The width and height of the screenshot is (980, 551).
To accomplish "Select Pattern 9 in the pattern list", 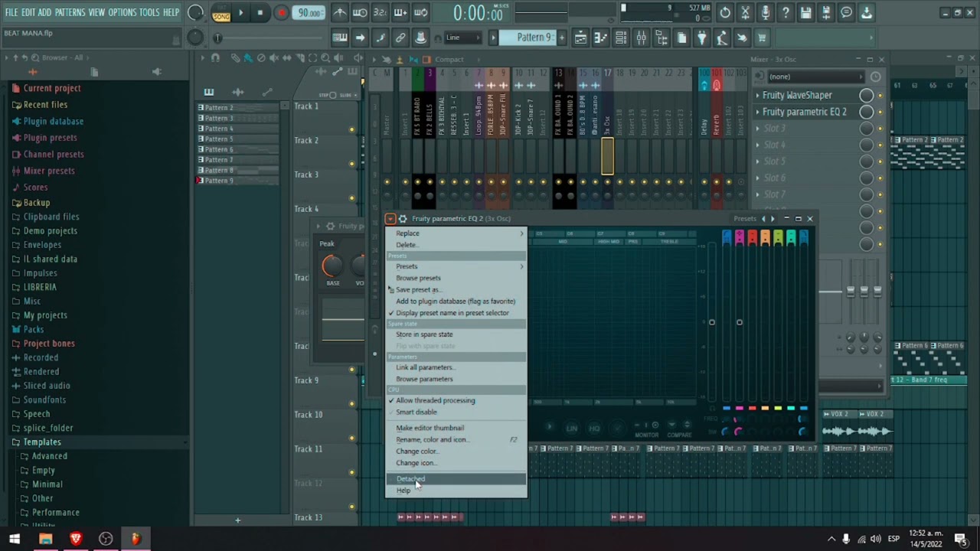I will tap(237, 181).
